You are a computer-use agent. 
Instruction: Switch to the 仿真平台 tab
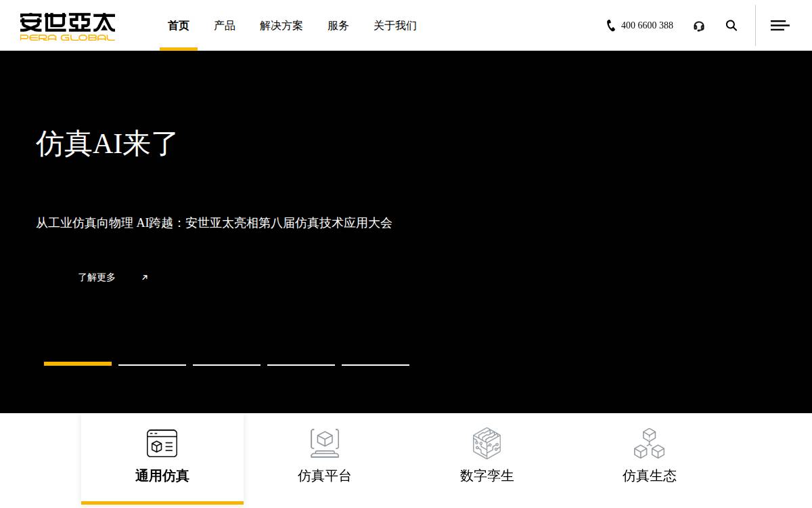(325, 459)
